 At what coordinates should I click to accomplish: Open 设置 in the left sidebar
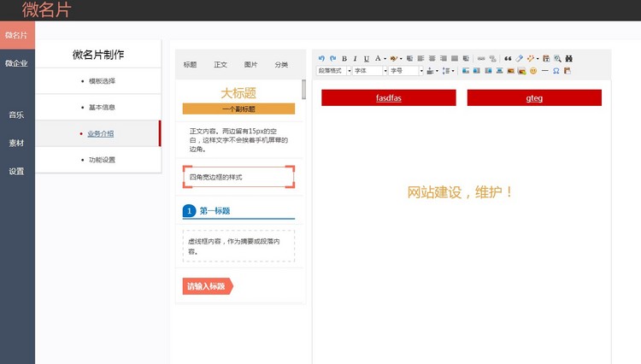[x=17, y=171]
